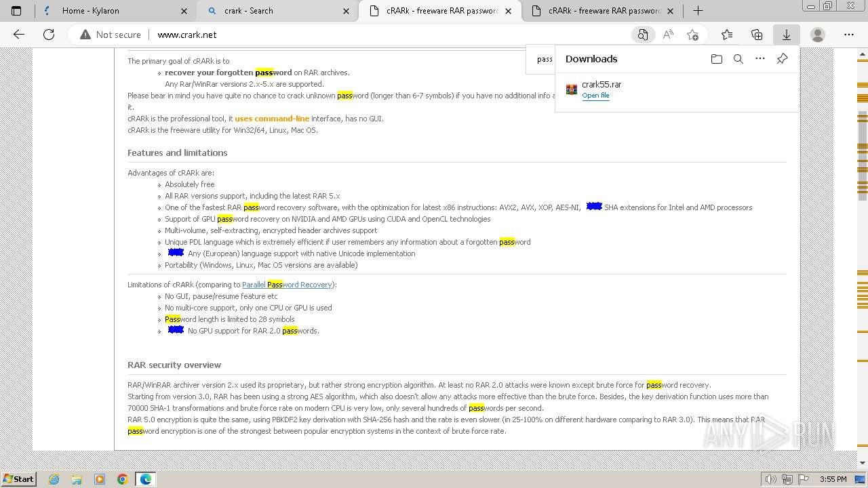Launch Chrome from the taskbar
The image size is (868, 488).
point(122,479)
